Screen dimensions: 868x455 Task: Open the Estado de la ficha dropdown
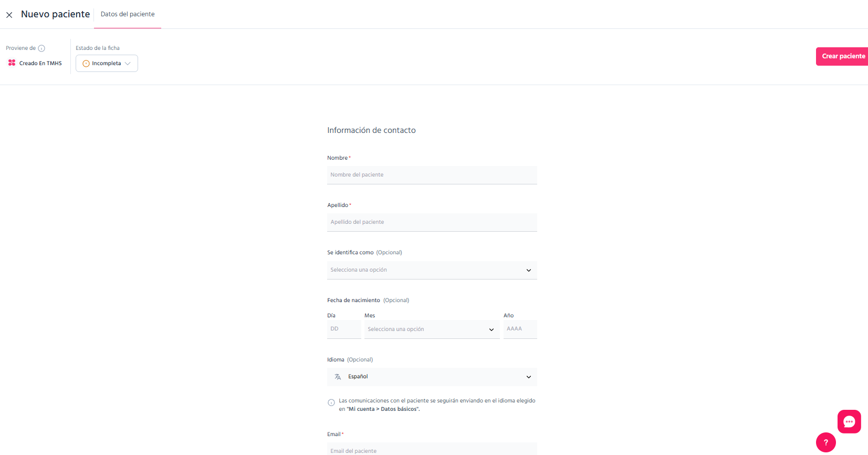tap(107, 64)
